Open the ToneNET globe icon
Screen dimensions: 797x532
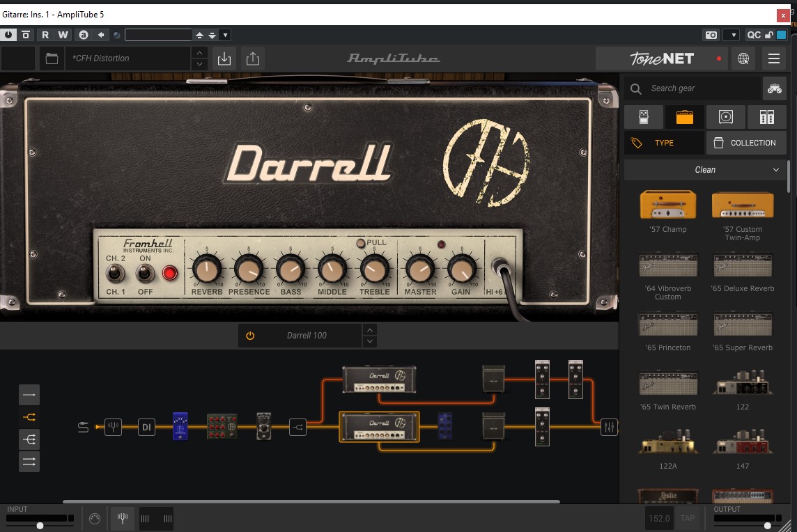click(x=743, y=58)
